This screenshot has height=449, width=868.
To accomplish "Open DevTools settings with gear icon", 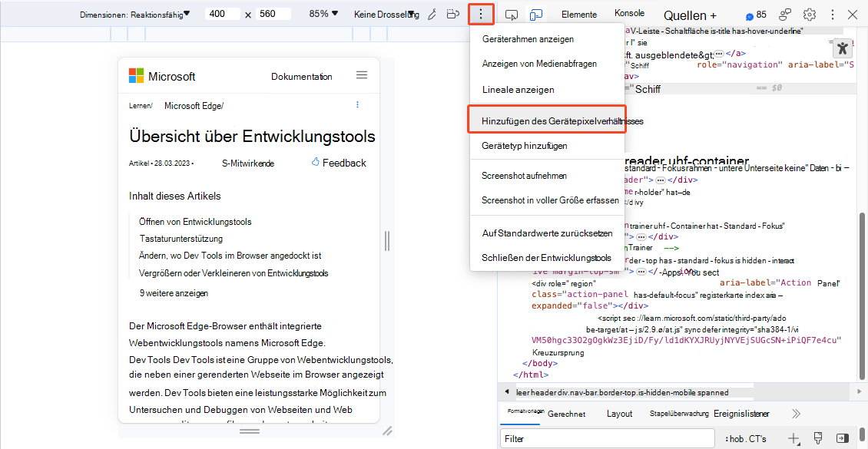I will [808, 14].
